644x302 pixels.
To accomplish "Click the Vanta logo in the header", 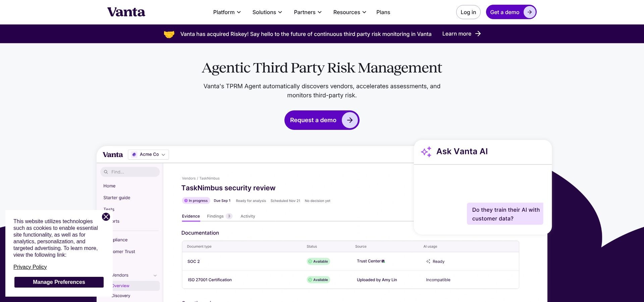I will tap(126, 12).
